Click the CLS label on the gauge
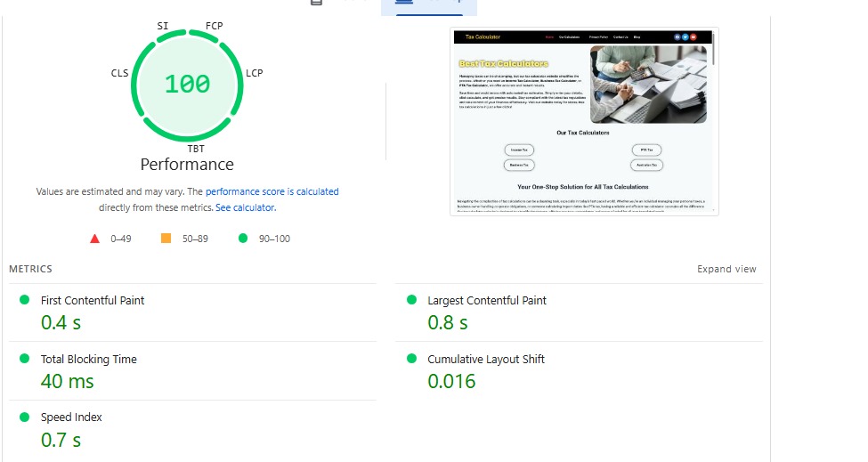Image resolution: width=868 pixels, height=462 pixels. click(x=119, y=73)
